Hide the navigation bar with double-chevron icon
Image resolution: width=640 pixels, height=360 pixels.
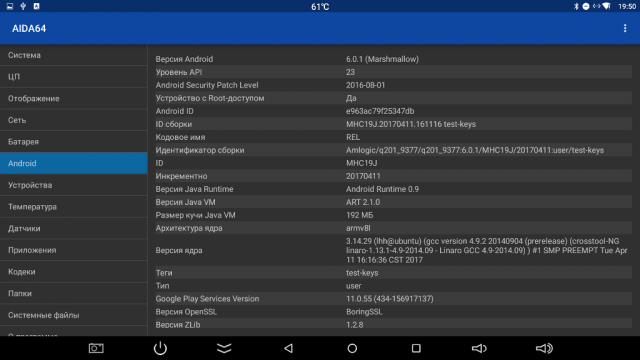coord(224,348)
